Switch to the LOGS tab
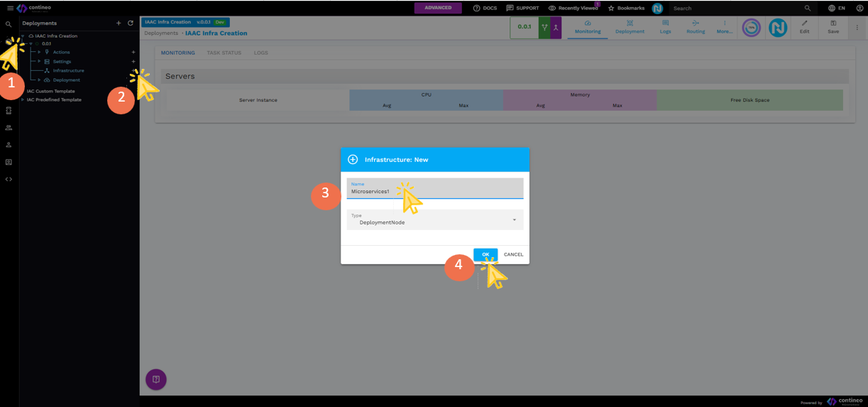 260,53
